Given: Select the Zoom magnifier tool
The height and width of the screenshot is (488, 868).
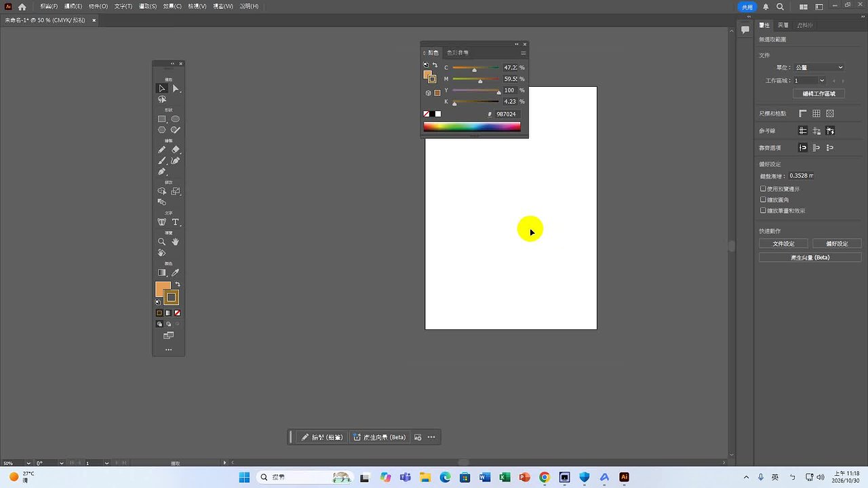Looking at the screenshot, I should (x=161, y=242).
